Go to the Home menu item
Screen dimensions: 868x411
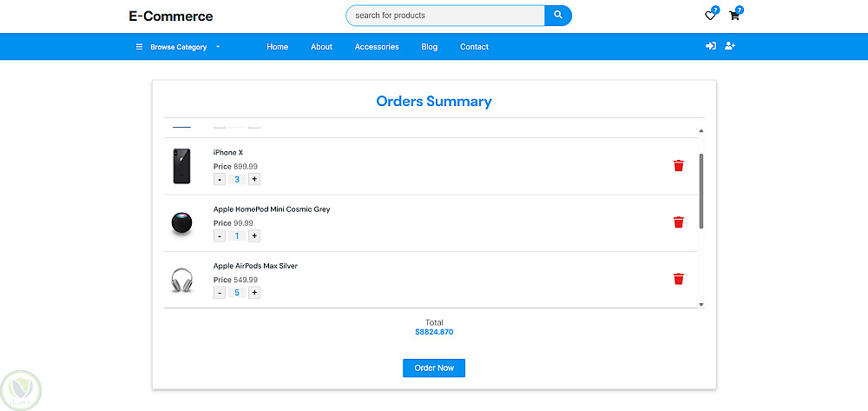coord(278,47)
